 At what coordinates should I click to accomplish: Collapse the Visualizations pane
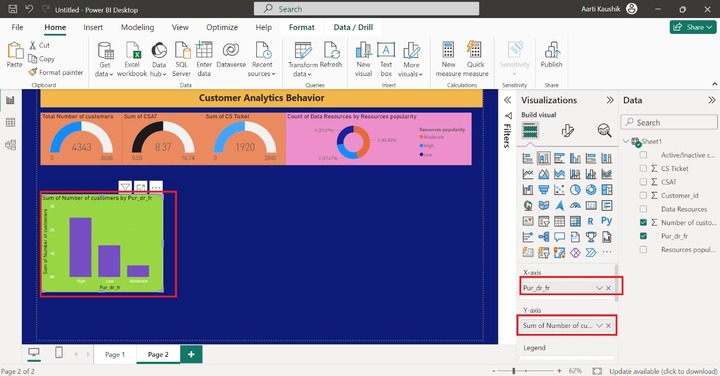click(610, 100)
